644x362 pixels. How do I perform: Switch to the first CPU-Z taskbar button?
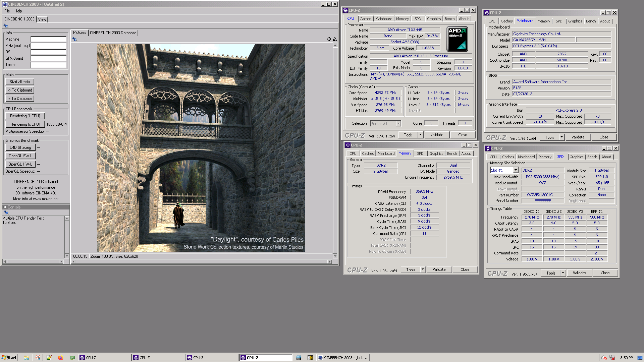tap(105, 358)
